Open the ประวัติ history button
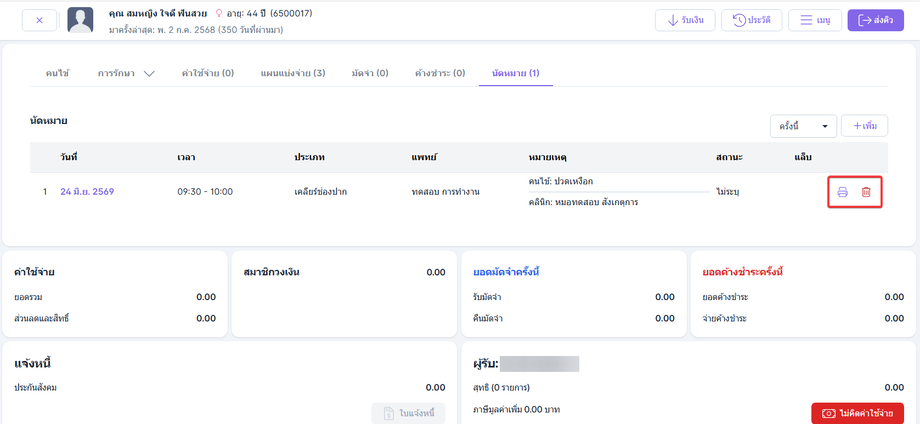Screen dimensions: 920x424 752,21
